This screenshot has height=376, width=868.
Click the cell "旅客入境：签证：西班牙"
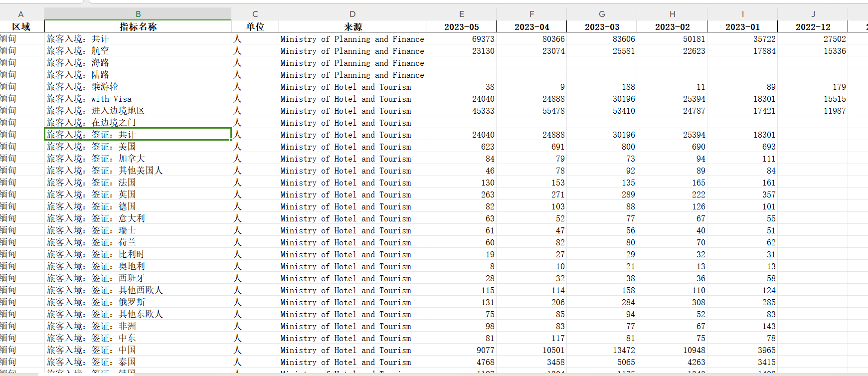(x=138, y=278)
